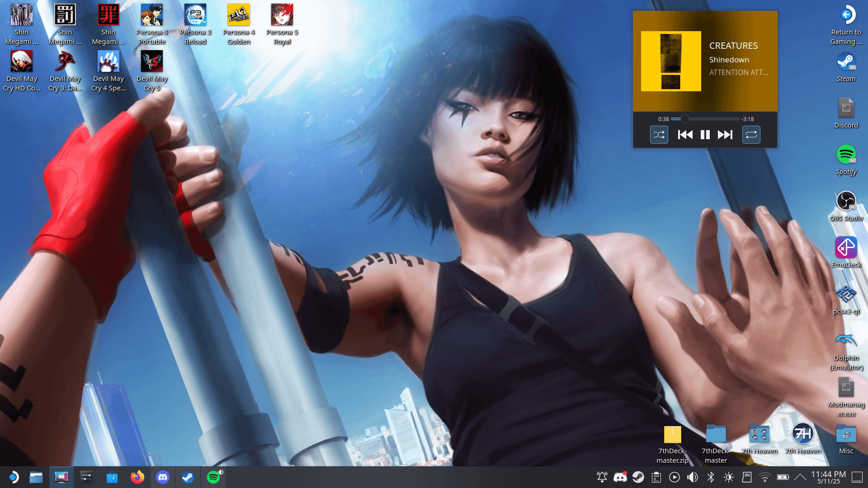Viewport: 868px width, 488px height.
Task: Click the Steam icon in the system tray
Action: (638, 477)
